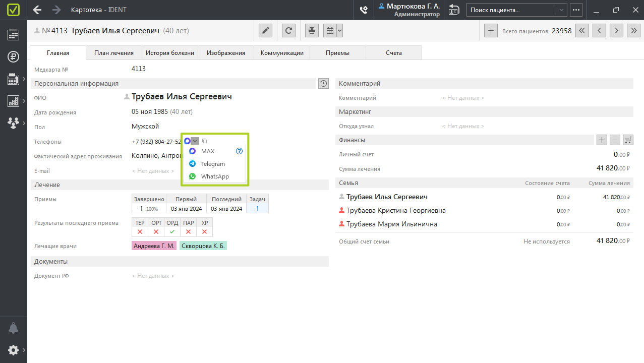The image size is (644, 363).
Task: Open the ruble finance section in sidebar
Action: [x=14, y=56]
